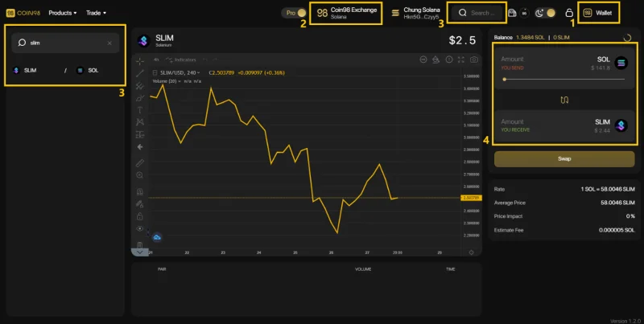Image resolution: width=644 pixels, height=324 pixels.
Task: Click the Coin98 logo
Action: click(23, 13)
